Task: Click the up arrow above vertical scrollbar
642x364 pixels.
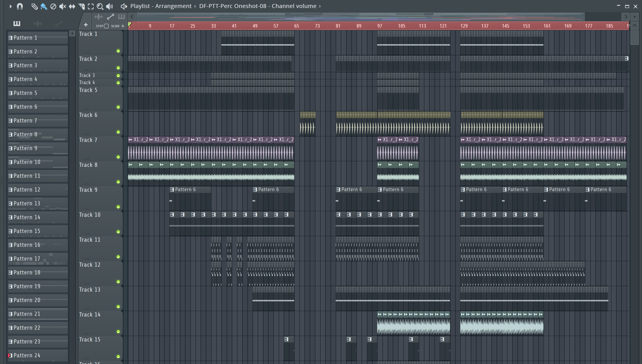Action: point(634,25)
